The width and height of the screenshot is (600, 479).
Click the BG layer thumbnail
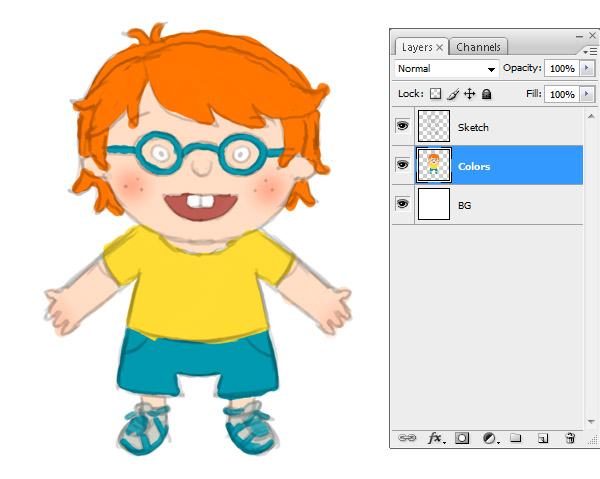(434, 204)
